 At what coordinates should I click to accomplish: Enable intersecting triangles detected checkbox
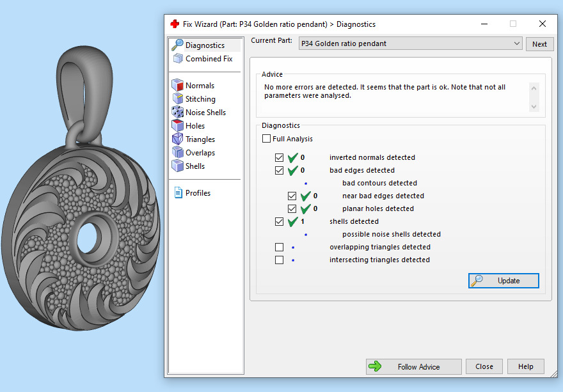tap(279, 260)
